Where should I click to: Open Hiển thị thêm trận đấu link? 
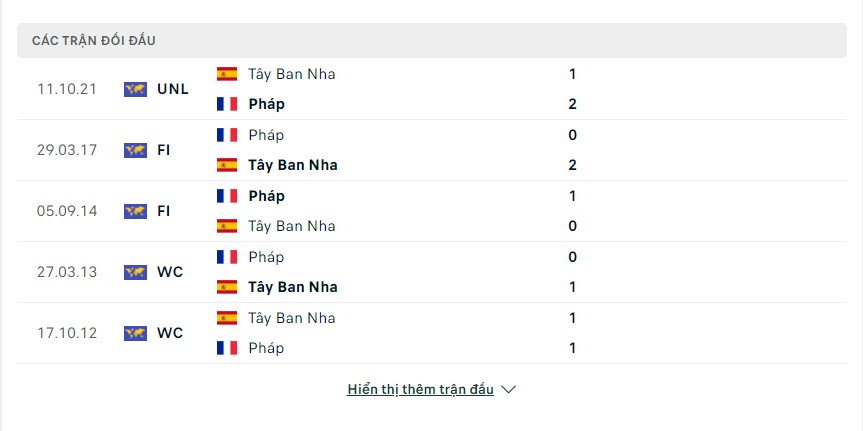(420, 390)
